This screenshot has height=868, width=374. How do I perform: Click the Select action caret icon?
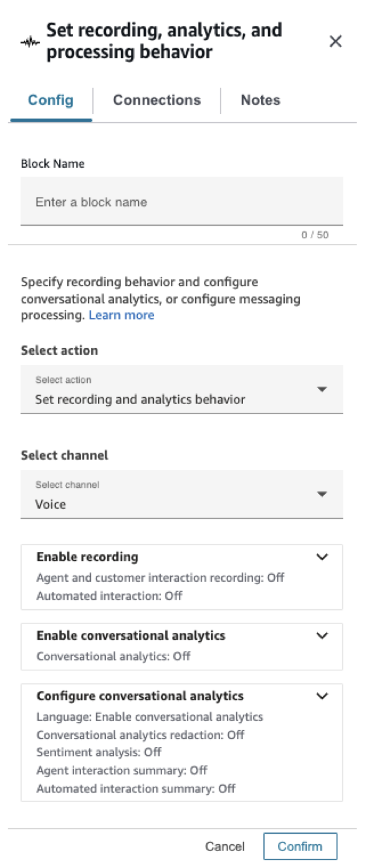[x=322, y=388]
